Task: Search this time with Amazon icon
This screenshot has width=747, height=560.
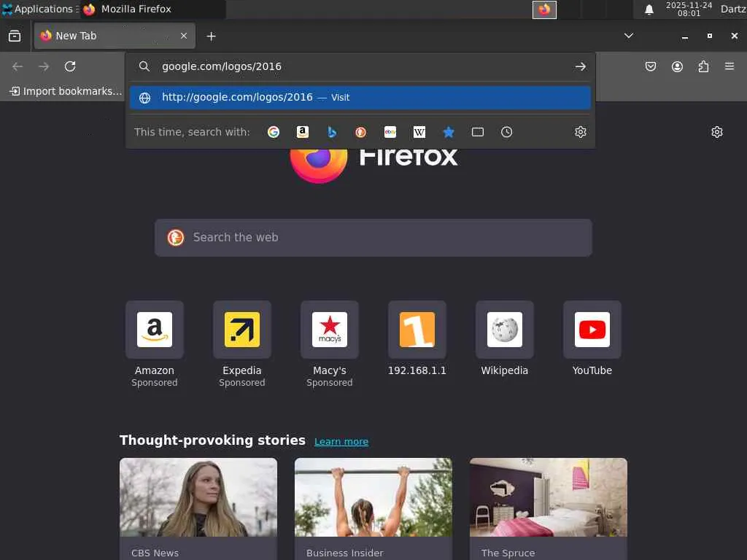Action: (x=303, y=132)
